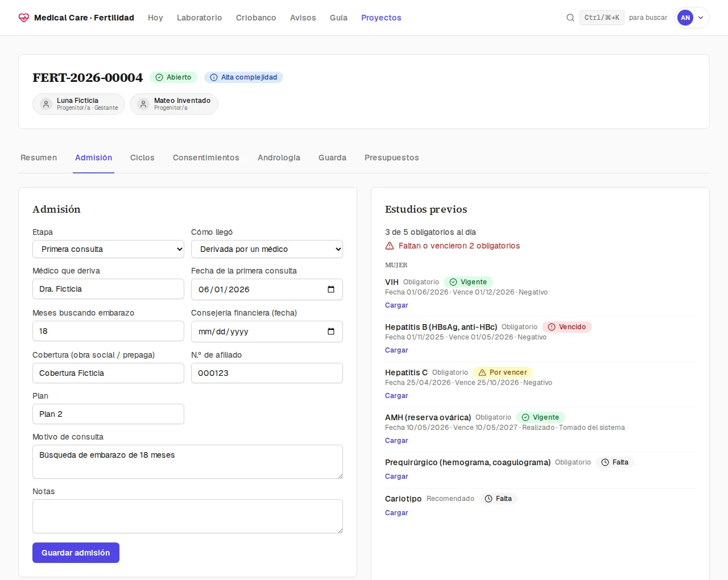
Task: Click the Por vencer badge for Hepatitis C
Action: [503, 372]
